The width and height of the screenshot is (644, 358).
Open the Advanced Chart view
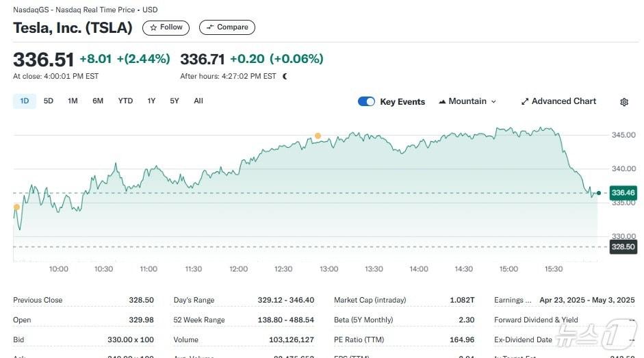(558, 101)
